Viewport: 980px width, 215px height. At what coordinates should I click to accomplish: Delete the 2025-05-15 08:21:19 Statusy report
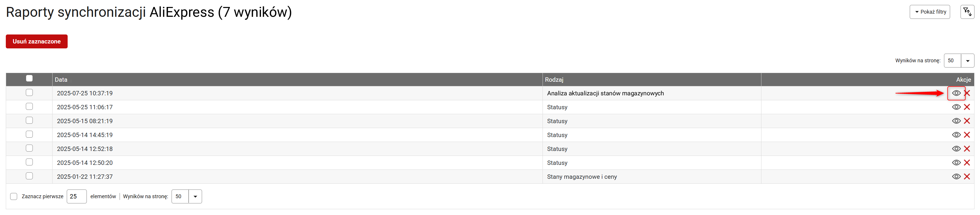tap(967, 121)
